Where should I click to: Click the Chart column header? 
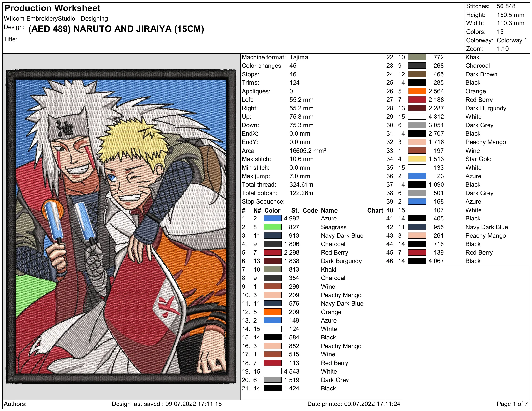(x=375, y=210)
